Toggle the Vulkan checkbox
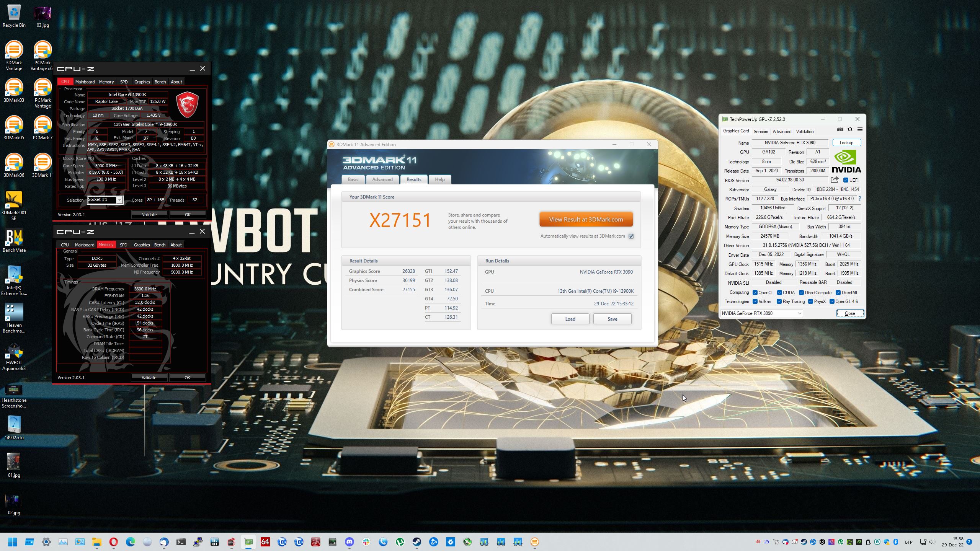The width and height of the screenshot is (980, 551). 755,302
